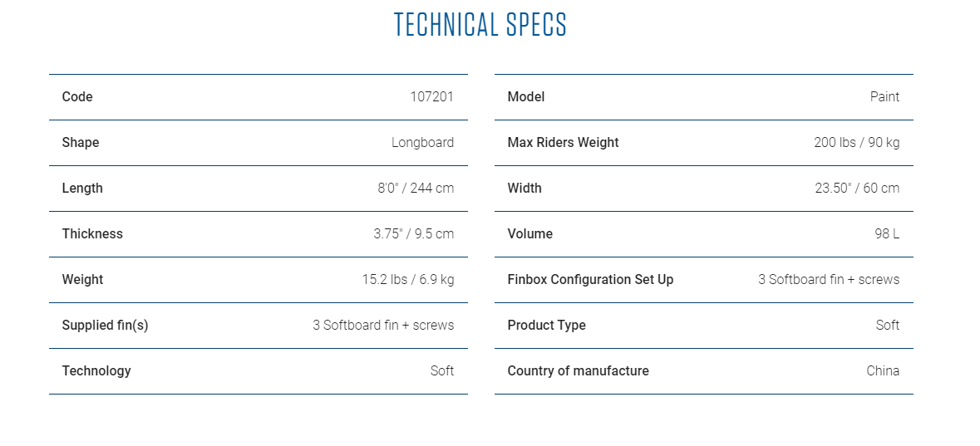980x446 pixels.
Task: Select the Code value 107201
Action: 432,97
